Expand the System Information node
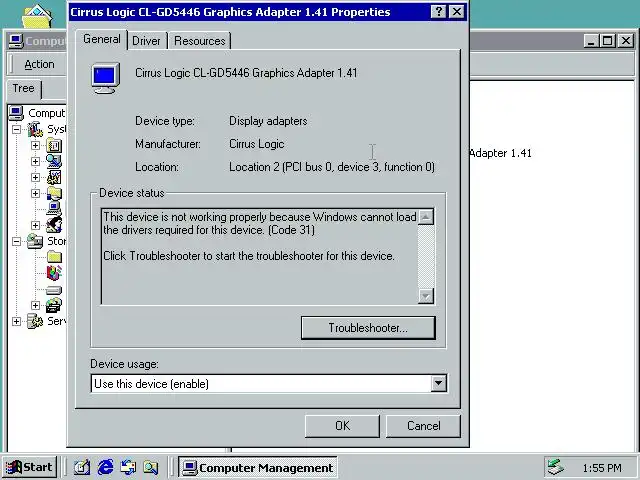Viewport: 640px width, 480px height. 36,161
